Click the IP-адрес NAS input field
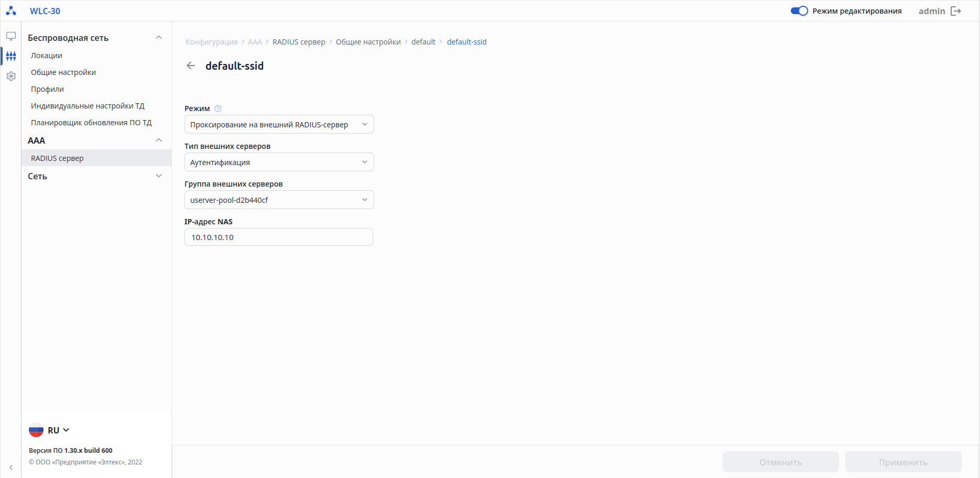980x478 pixels. (279, 237)
